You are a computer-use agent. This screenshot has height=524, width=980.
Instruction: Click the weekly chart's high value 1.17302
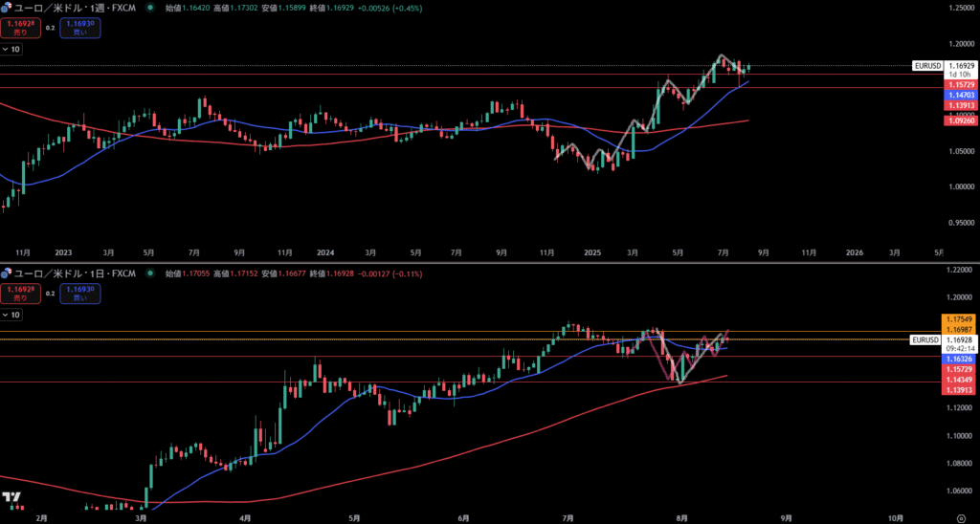pyautogui.click(x=244, y=9)
